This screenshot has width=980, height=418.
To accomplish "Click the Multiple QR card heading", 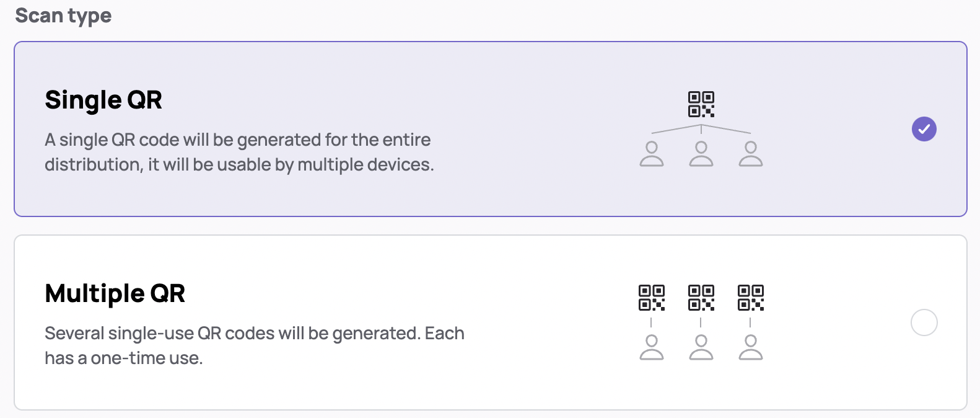I will tap(115, 293).
